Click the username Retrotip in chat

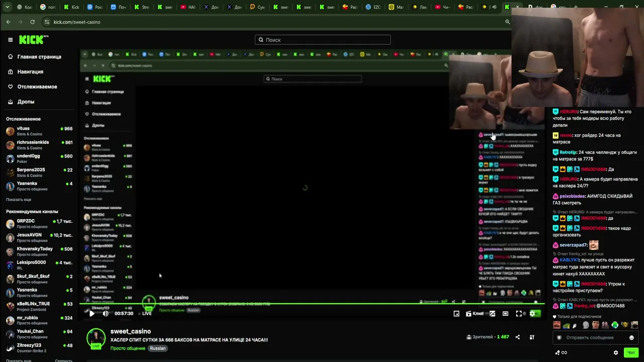[568, 152]
